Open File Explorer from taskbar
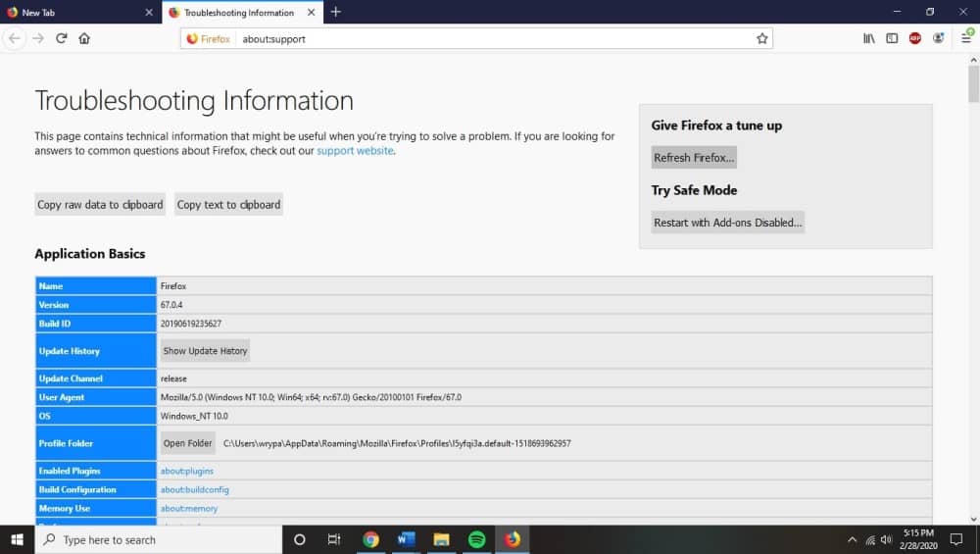This screenshot has width=980, height=554. [x=441, y=539]
